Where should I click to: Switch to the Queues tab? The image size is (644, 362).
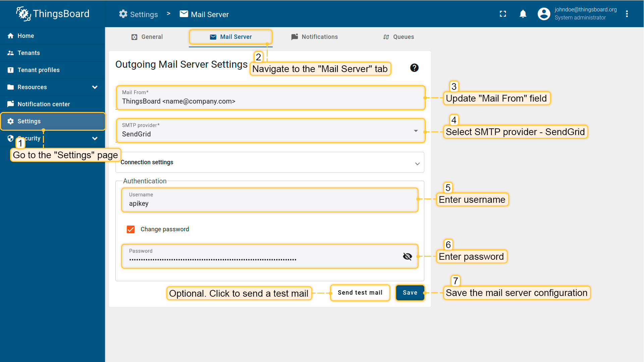(398, 37)
